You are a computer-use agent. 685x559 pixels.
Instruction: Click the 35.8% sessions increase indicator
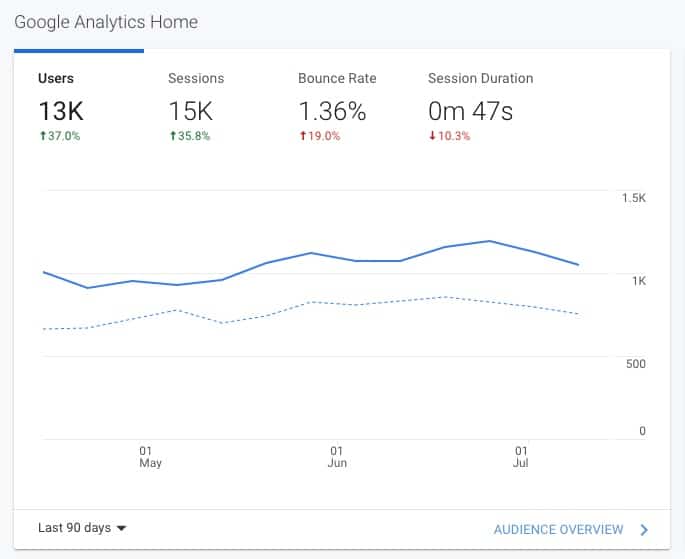tap(190, 136)
